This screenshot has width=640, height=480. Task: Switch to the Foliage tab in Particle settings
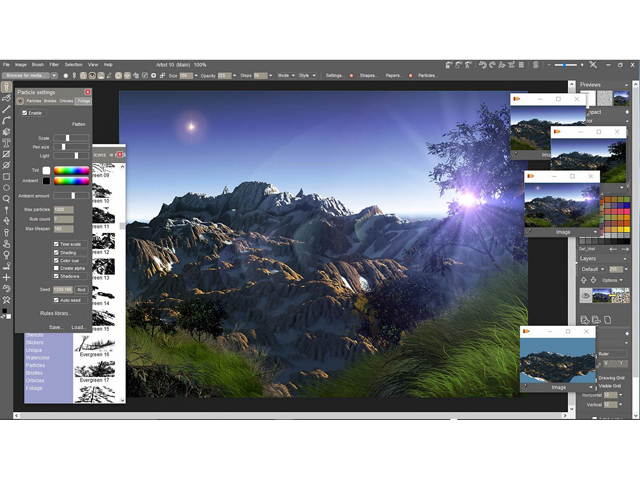click(x=81, y=101)
